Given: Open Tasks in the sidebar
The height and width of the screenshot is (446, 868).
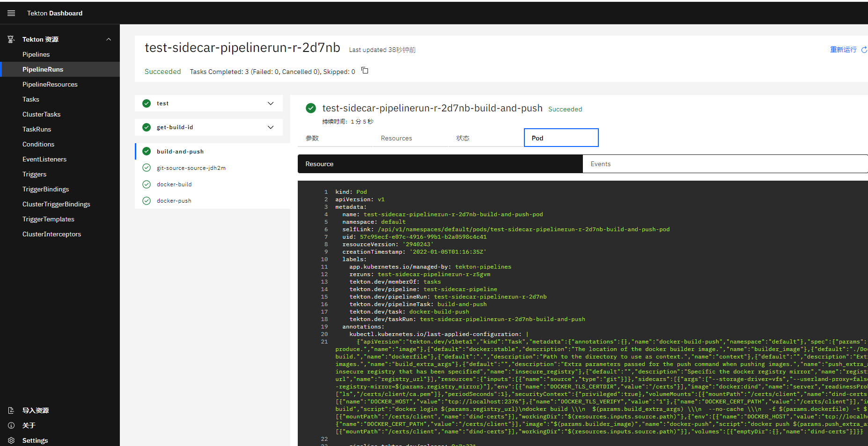Looking at the screenshot, I should (60, 99).
